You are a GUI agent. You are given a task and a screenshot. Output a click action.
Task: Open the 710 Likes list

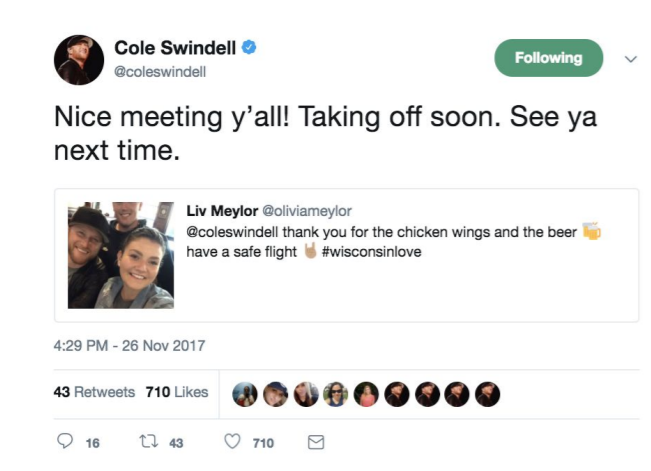click(177, 392)
